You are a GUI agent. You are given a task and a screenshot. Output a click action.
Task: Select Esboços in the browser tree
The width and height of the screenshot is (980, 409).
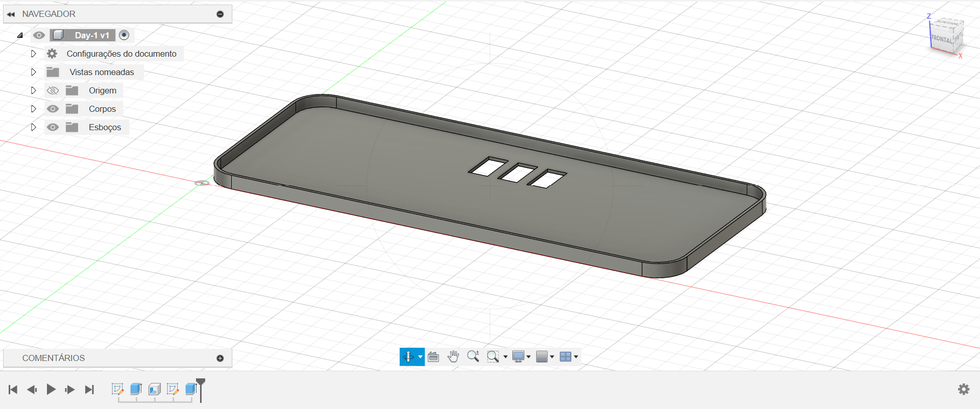[x=105, y=127]
